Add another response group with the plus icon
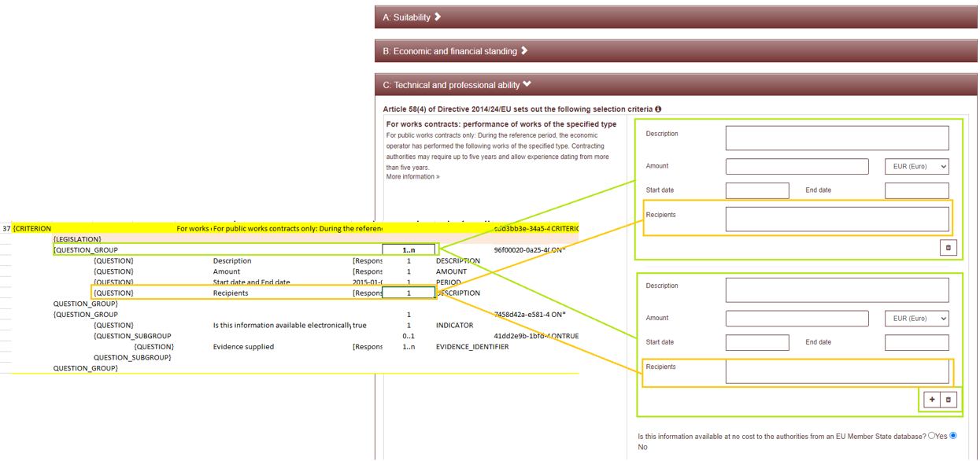The image size is (980, 461). 932,400
